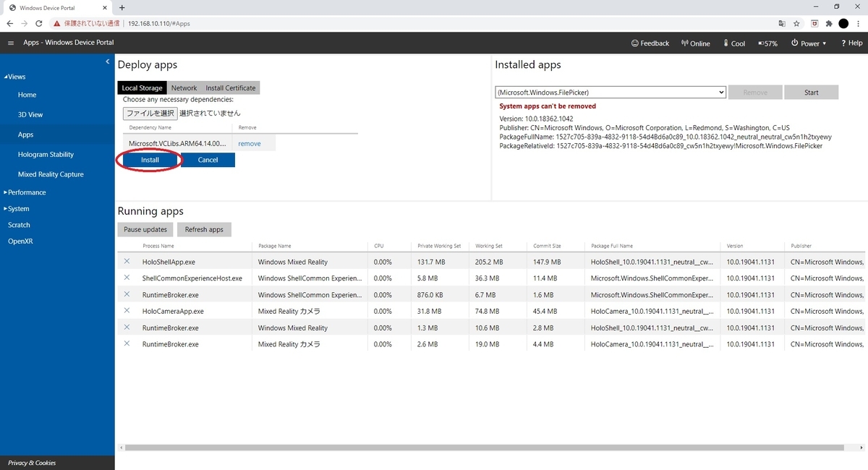Click the Package Name column header
The width and height of the screenshot is (868, 470).
pos(274,246)
